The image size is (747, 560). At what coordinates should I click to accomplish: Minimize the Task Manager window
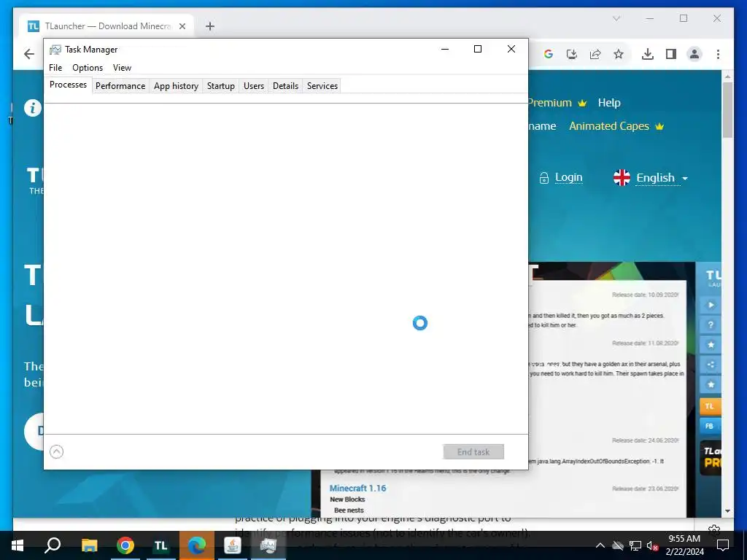click(445, 49)
